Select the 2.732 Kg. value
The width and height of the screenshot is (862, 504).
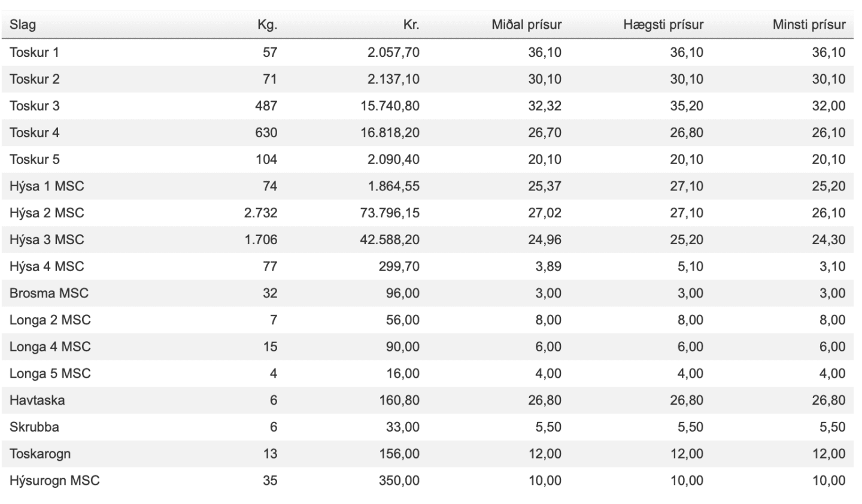tap(260, 213)
